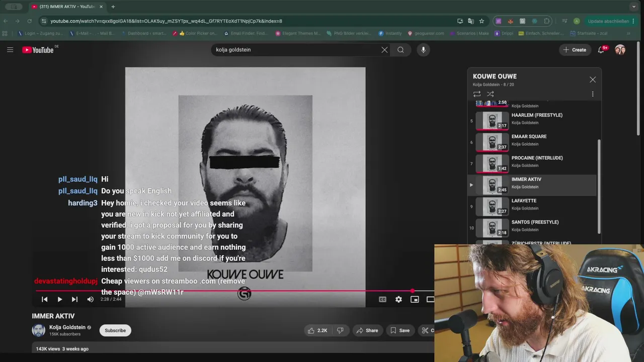Open the Elegant Themes bookmark
Screen dimensions: 644x362
tap(298, 34)
